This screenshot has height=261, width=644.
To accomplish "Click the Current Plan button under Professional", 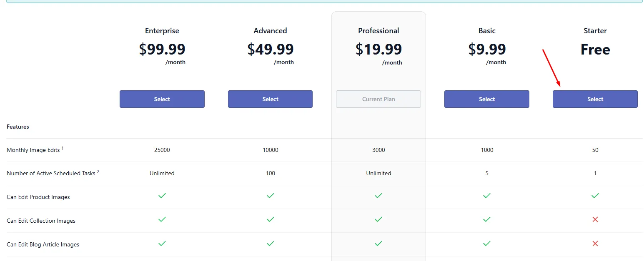I will (x=378, y=99).
